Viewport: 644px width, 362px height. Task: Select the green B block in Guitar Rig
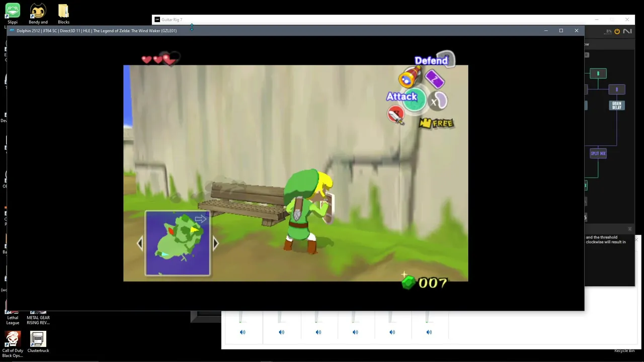tap(598, 73)
